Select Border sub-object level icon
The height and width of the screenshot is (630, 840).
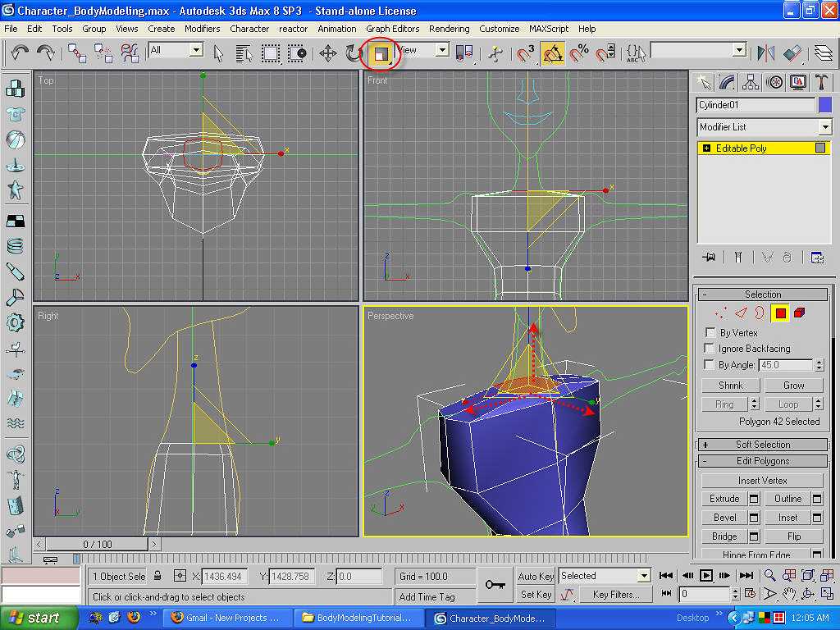point(760,313)
